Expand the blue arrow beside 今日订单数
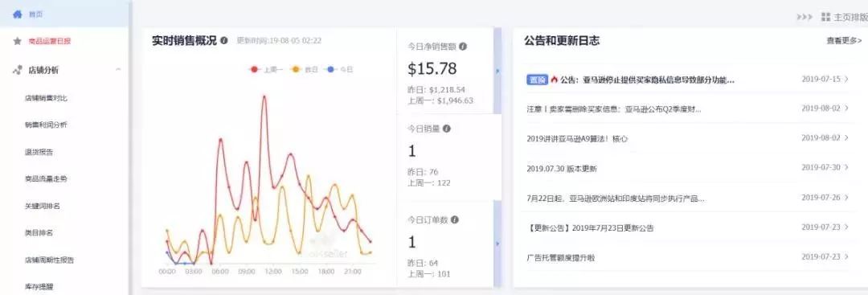This screenshot has height=295, width=868. point(497,244)
